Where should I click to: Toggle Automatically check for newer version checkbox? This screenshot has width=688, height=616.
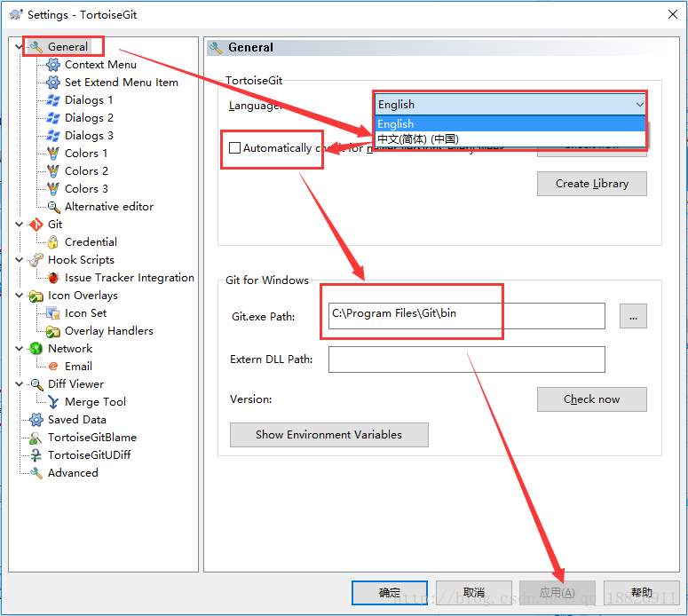click(234, 148)
